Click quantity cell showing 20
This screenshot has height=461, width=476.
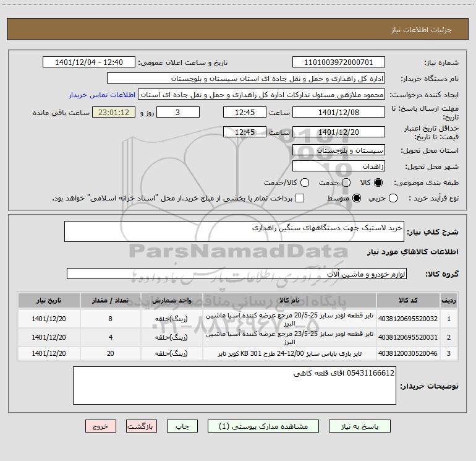coord(110,353)
